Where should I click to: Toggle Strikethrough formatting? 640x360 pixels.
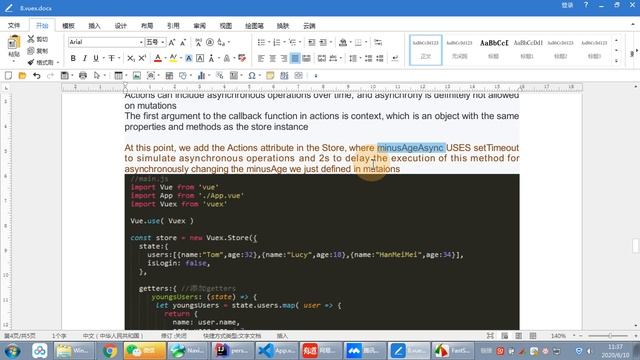[111, 58]
